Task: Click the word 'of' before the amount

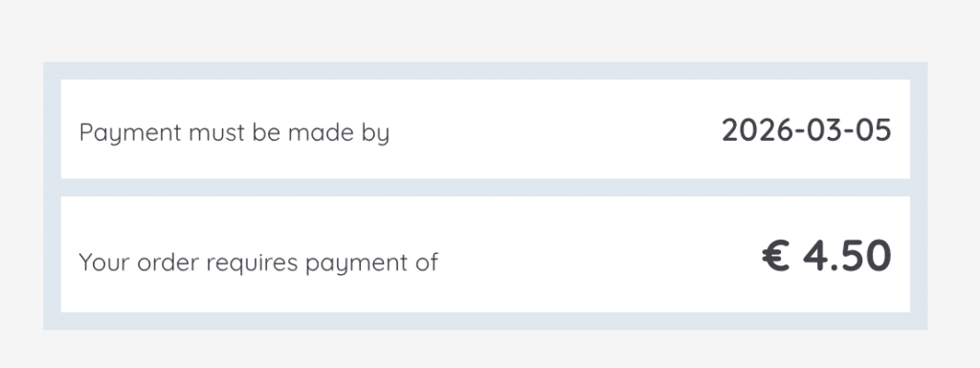Action: [x=426, y=262]
